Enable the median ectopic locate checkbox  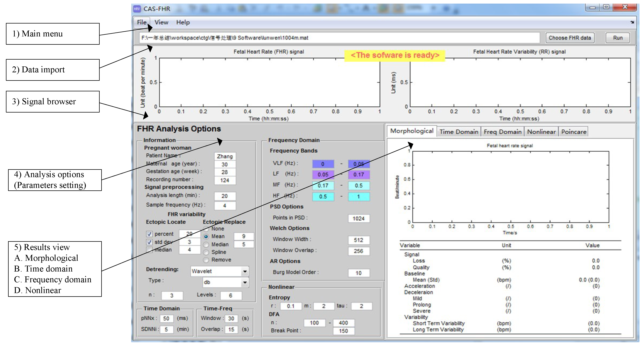tap(149, 250)
